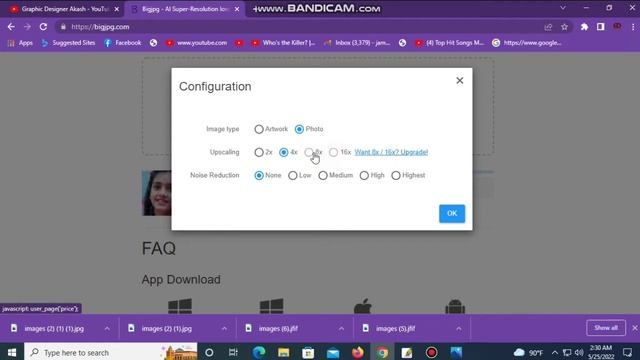Click the uploaded woman photo thumbnail

157,193
